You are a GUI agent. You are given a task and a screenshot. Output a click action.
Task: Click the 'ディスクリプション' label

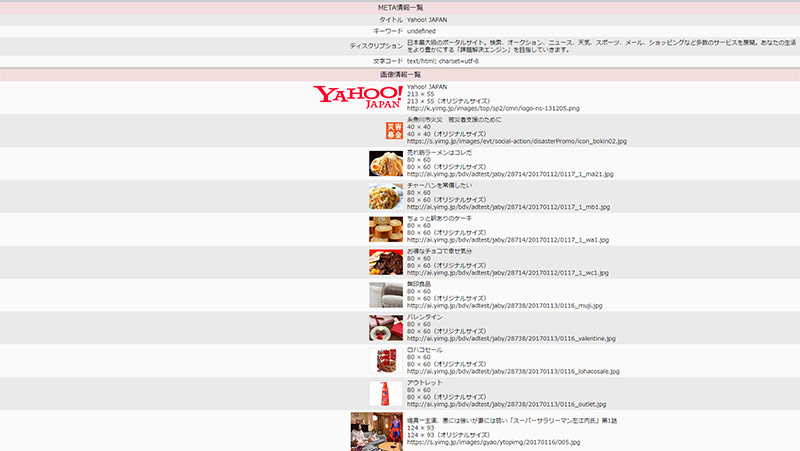[376, 46]
